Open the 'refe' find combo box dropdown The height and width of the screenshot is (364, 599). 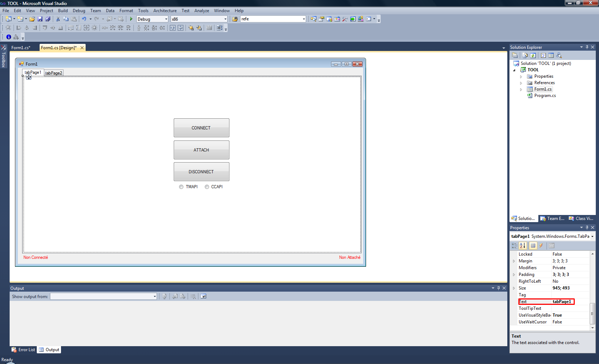tap(304, 19)
